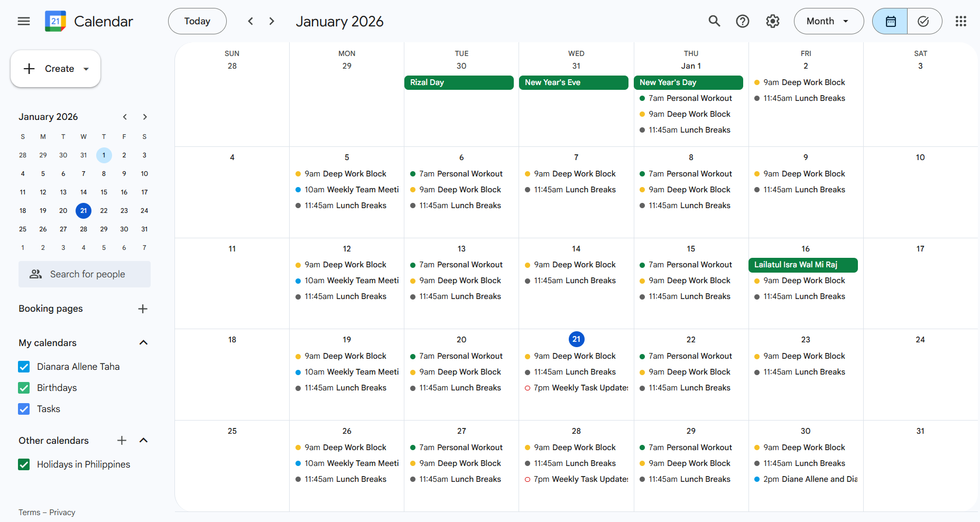Open the main menu hamburger icon
The image size is (980, 522).
pyautogui.click(x=24, y=21)
